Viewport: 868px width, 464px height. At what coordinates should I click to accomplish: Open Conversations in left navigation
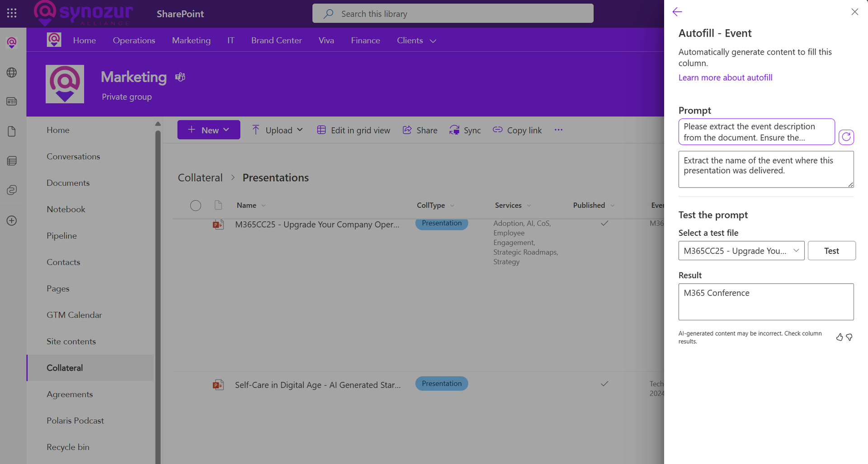tap(73, 156)
